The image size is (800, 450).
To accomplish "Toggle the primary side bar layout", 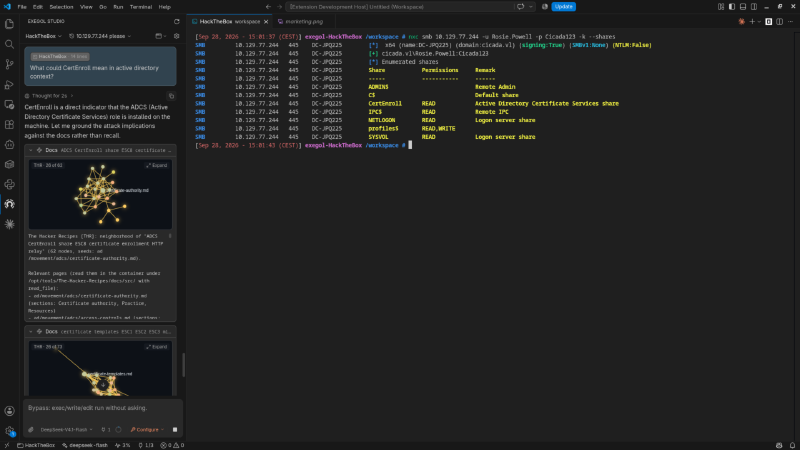I will pos(732,7).
